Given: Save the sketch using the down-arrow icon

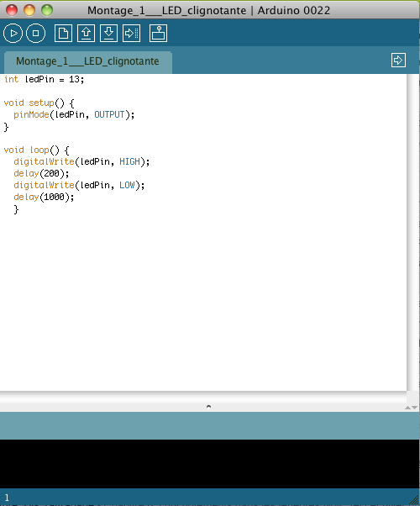Looking at the screenshot, I should click(x=108, y=34).
